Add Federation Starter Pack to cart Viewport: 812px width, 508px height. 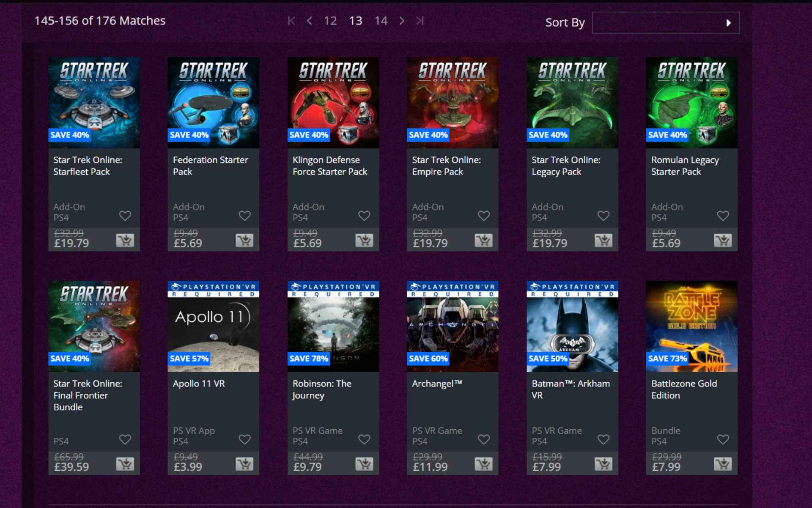point(244,240)
